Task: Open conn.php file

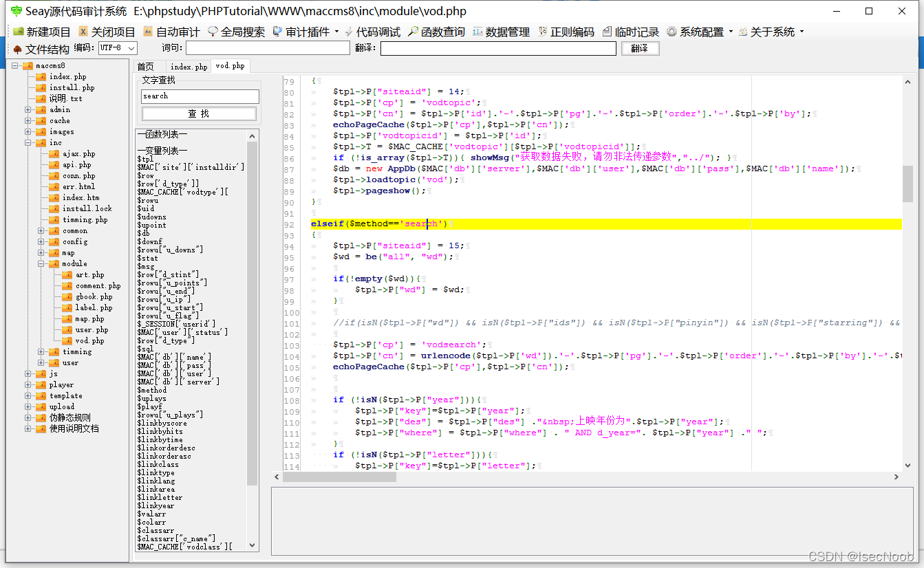Action: click(x=79, y=175)
